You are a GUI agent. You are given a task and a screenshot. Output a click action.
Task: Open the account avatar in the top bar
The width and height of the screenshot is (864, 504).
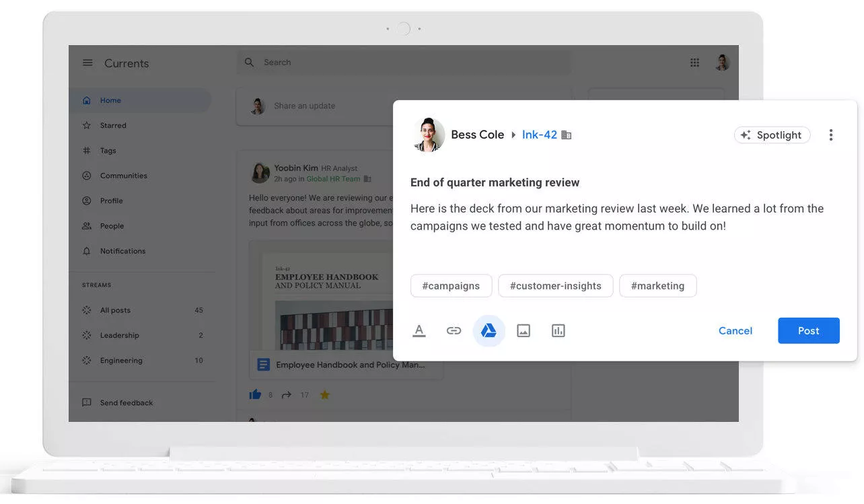(722, 63)
